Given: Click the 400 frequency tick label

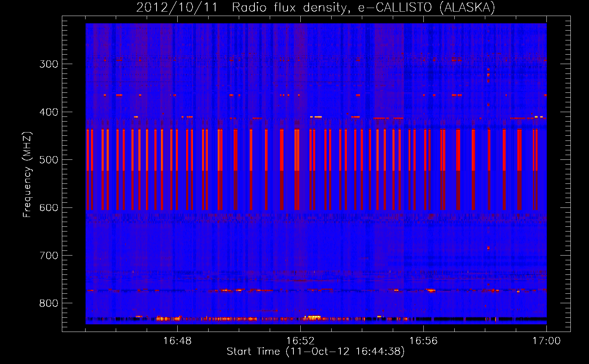Looking at the screenshot, I should point(49,112).
